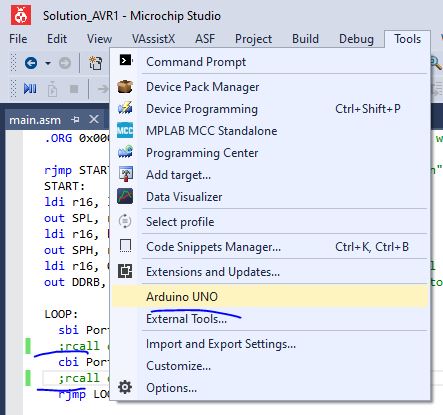Click the .ORG directive line in editor
Screen dimensions: 443x415
point(77,138)
